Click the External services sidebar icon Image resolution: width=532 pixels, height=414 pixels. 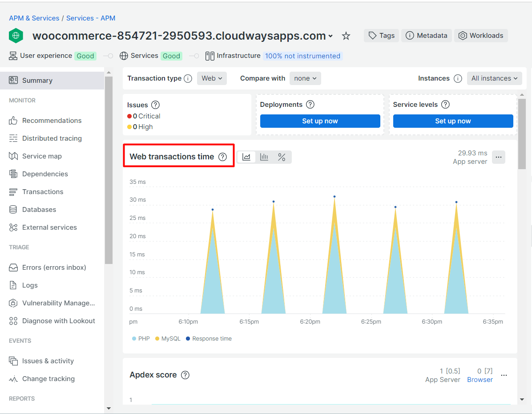pyautogui.click(x=13, y=227)
